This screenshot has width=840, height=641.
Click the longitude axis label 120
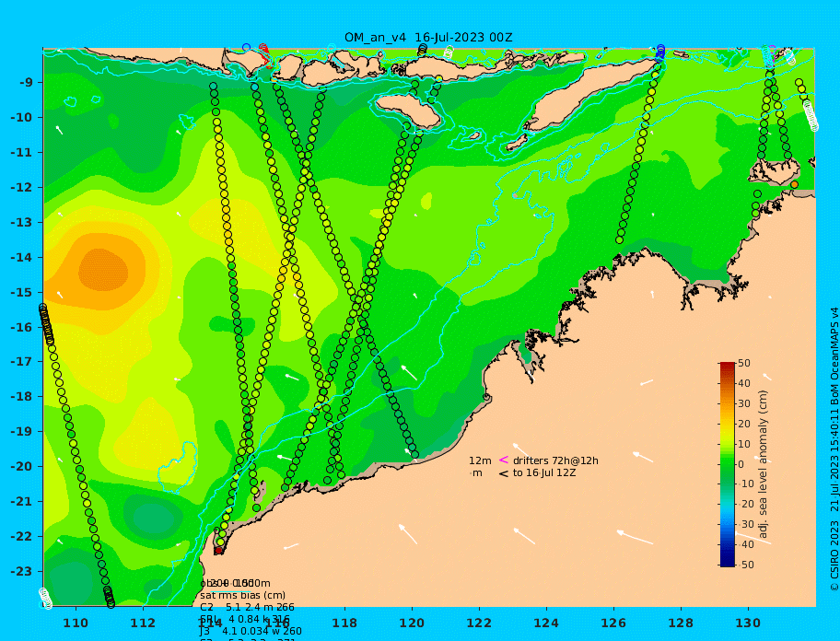click(x=412, y=624)
